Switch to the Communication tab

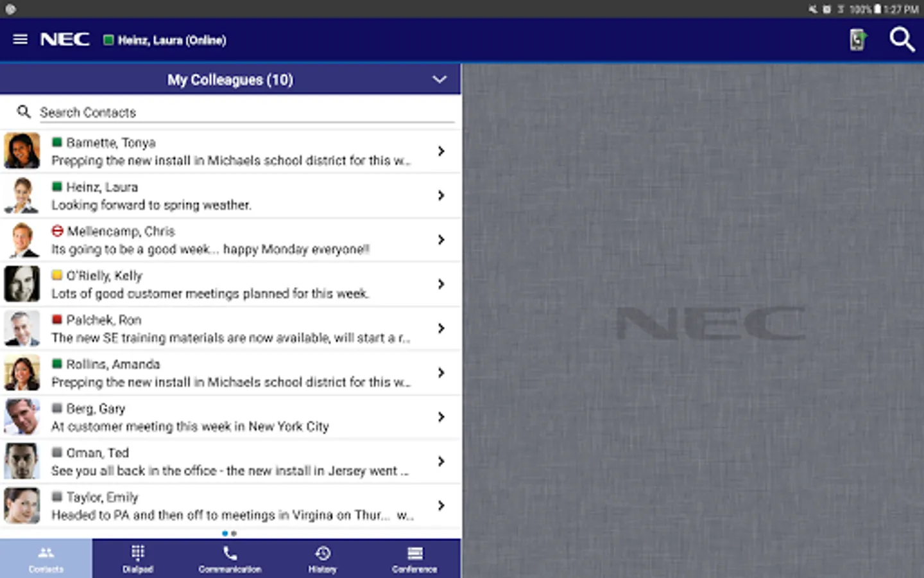click(x=230, y=559)
